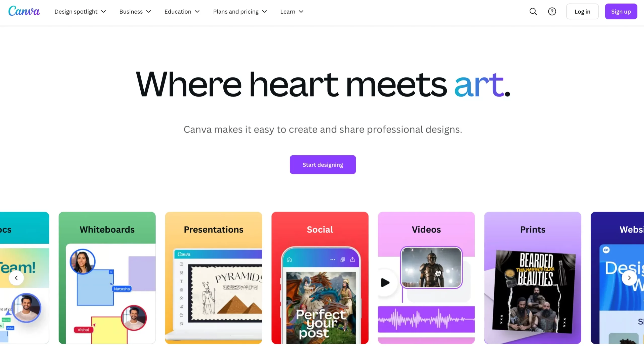Open the search bar icon
The image size is (644, 351).
pos(533,11)
